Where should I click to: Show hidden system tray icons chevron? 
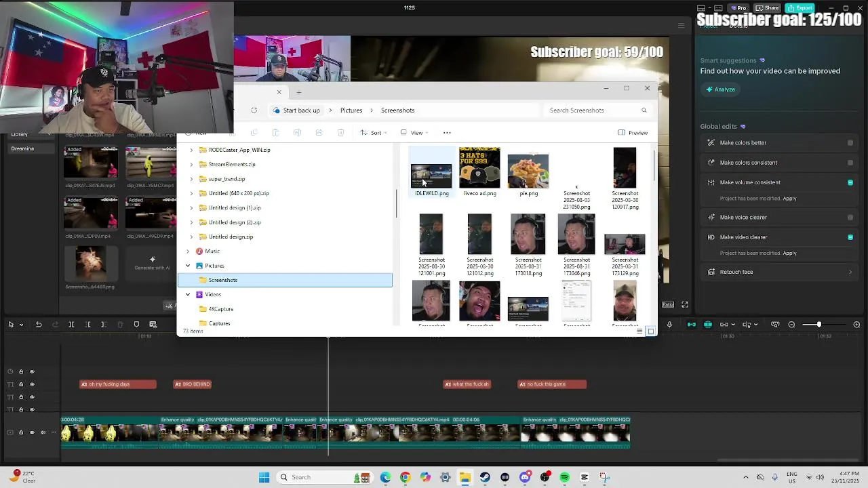coord(746,477)
